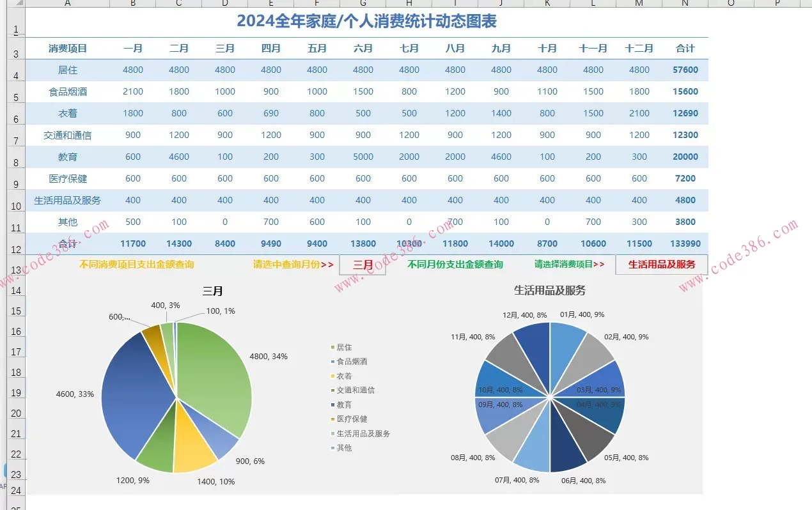Select the 居住 row label in the table
The width and height of the screenshot is (812, 510).
[x=68, y=70]
